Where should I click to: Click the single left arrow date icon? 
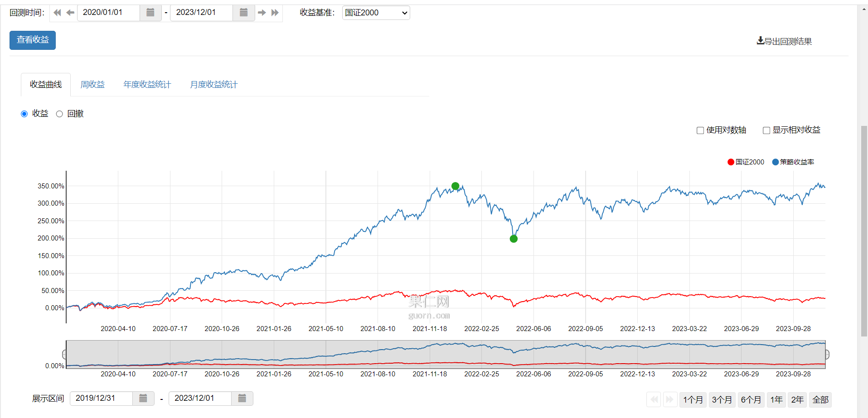point(70,13)
